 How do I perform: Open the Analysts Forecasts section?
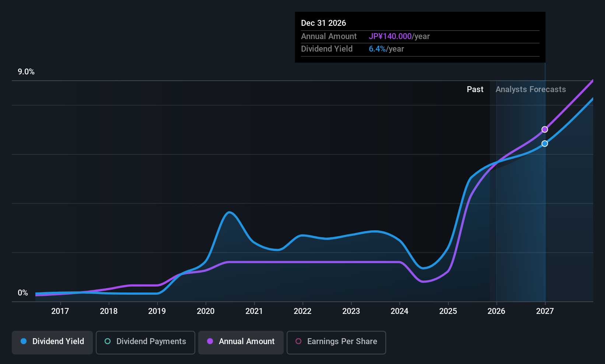click(x=531, y=89)
